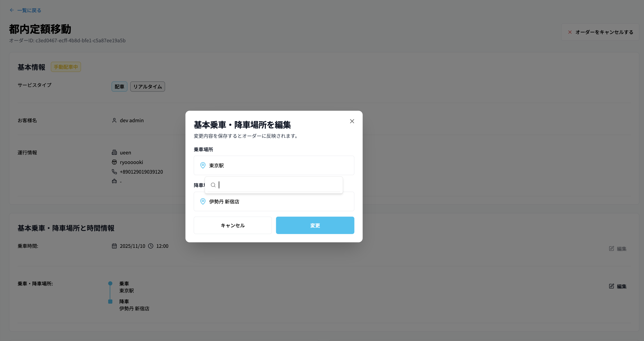Open the 乗車場所 東京駅 selector
The width and height of the screenshot is (644, 341).
tap(274, 165)
